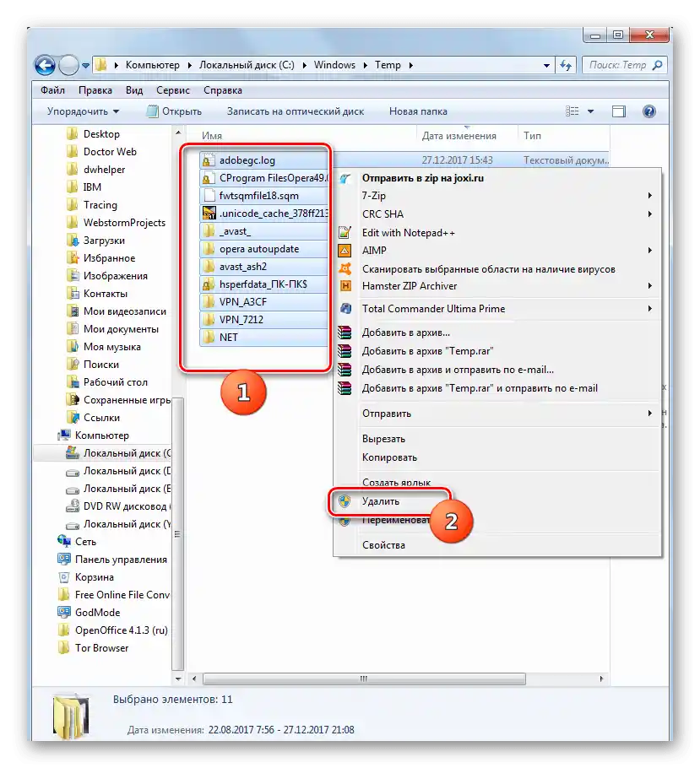Expand the CRC SHA submenu arrow

click(650, 214)
